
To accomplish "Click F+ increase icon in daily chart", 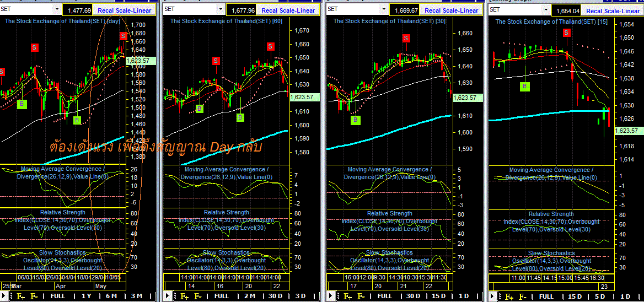I will tap(20, 296).
